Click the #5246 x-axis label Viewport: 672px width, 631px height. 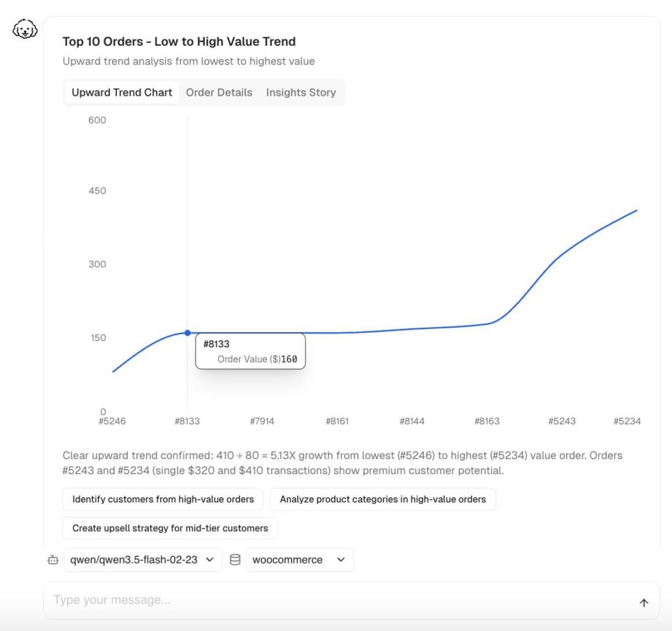[x=112, y=421]
